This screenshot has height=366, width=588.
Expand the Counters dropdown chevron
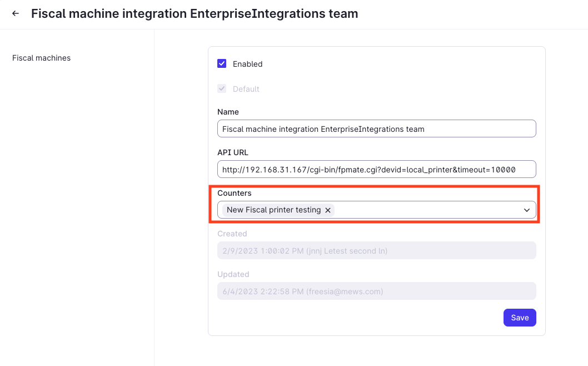coord(526,210)
